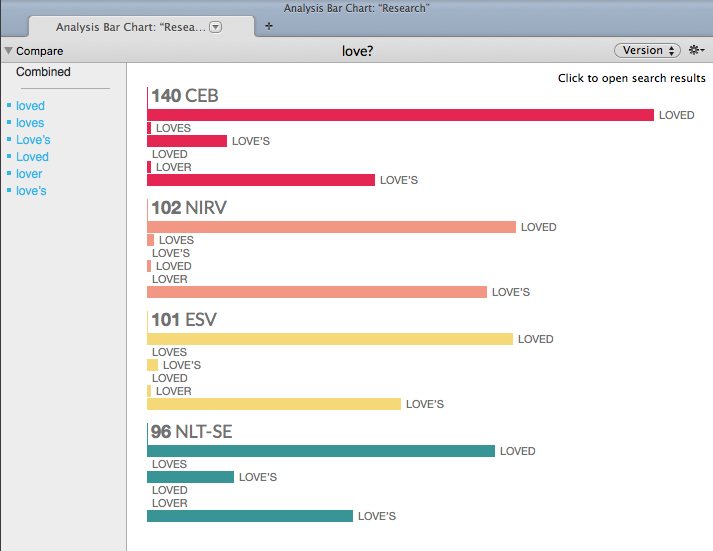This screenshot has height=551, width=713.
Task: Click the ESV LOVED yellow bar
Action: coord(329,339)
